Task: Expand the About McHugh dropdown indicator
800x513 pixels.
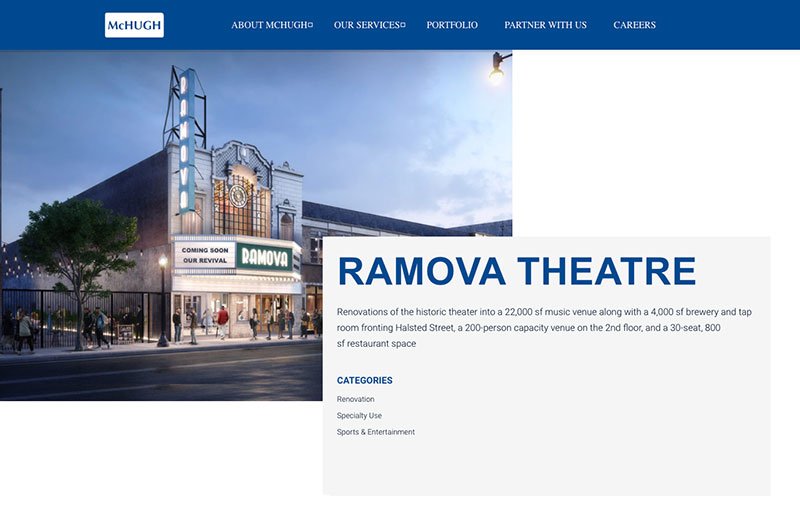Action: [x=311, y=25]
